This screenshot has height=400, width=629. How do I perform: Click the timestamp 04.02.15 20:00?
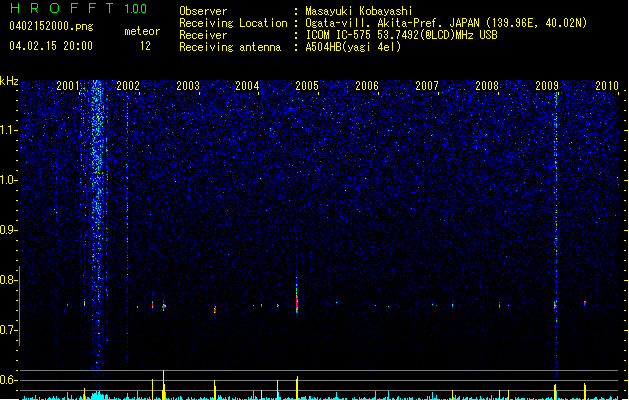pos(51,46)
